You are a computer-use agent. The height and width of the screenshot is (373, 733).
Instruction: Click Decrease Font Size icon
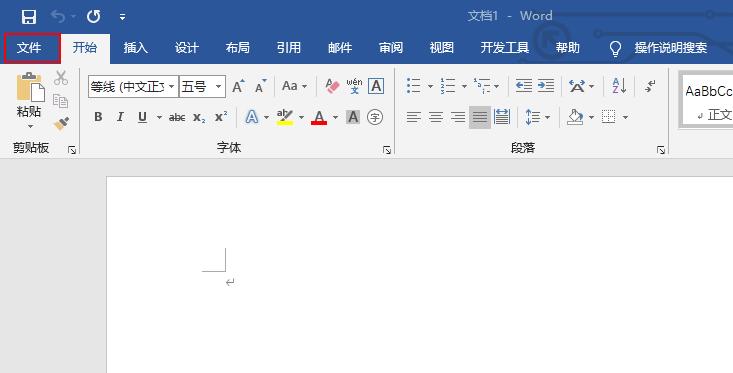coord(260,86)
